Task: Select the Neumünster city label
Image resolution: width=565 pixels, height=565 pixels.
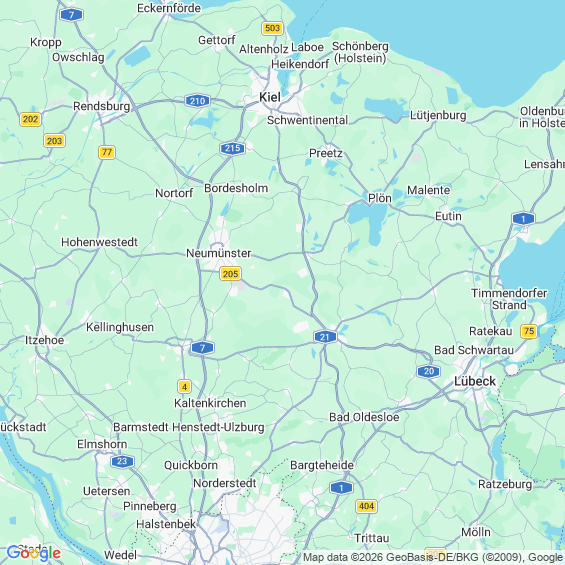Action: [218, 253]
